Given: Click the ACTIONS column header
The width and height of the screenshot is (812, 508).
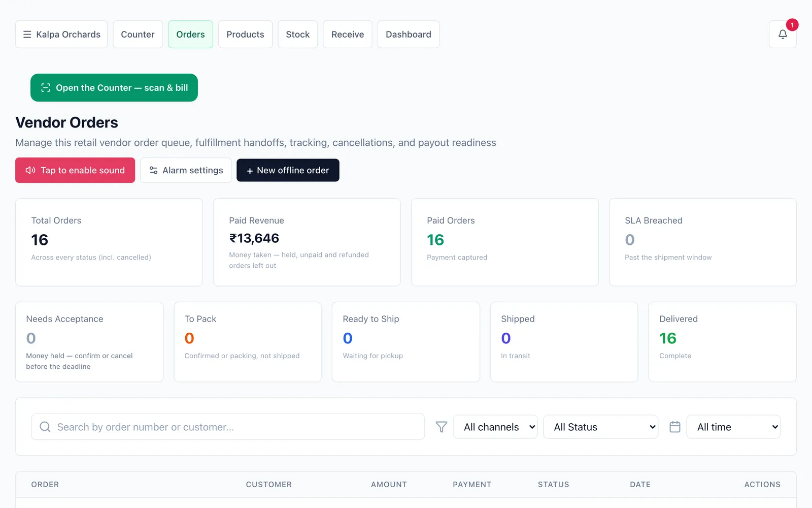Looking at the screenshot, I should coord(762,485).
